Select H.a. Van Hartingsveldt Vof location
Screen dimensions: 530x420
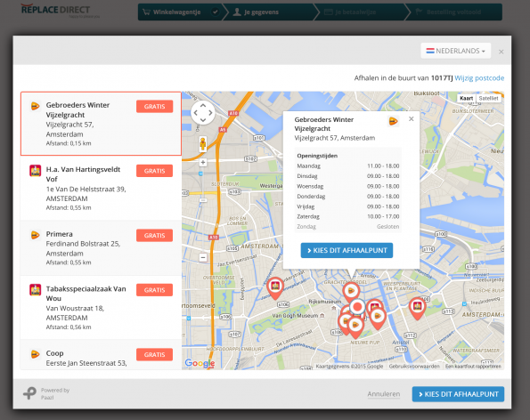[x=101, y=188]
